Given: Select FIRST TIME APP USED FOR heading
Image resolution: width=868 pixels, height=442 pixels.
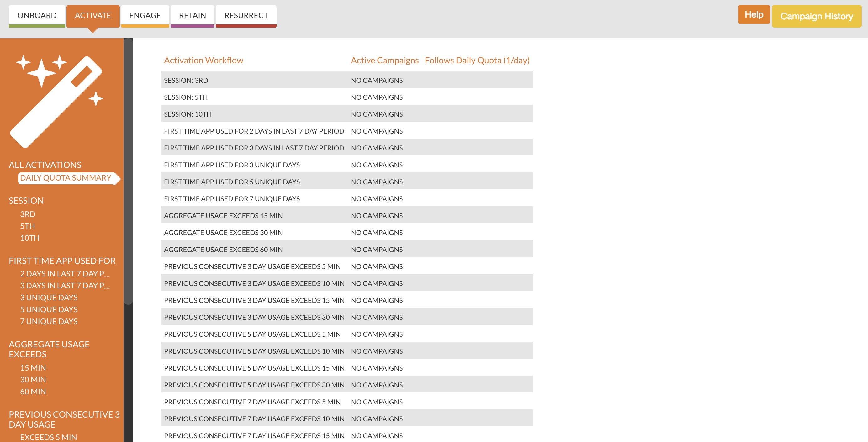Looking at the screenshot, I should point(62,261).
